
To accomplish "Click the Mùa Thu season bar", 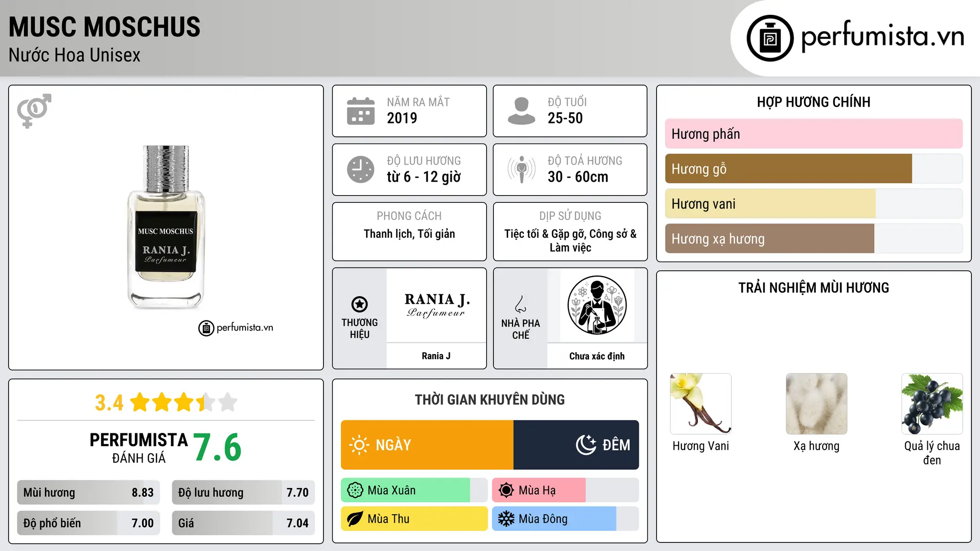I will [x=414, y=519].
